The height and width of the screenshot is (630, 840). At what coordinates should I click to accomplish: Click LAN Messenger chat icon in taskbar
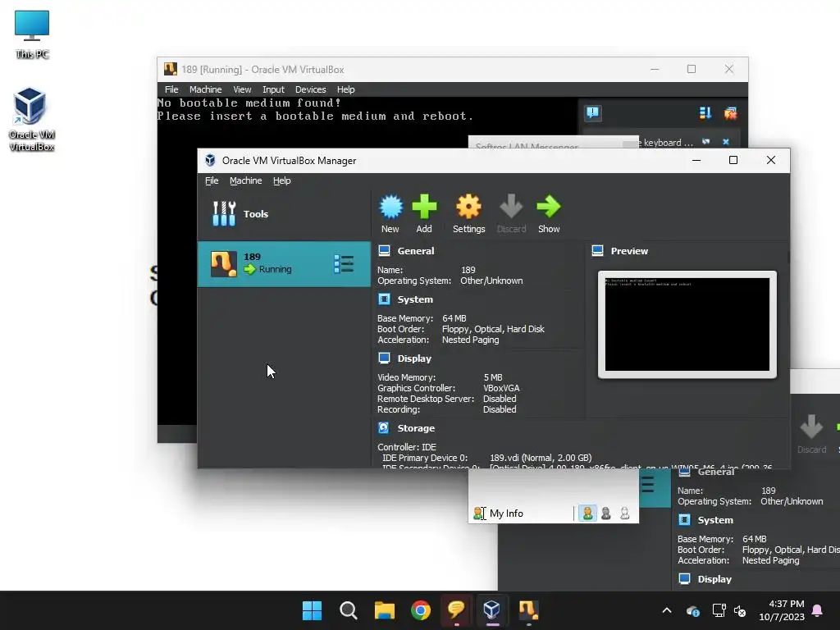[x=456, y=609]
